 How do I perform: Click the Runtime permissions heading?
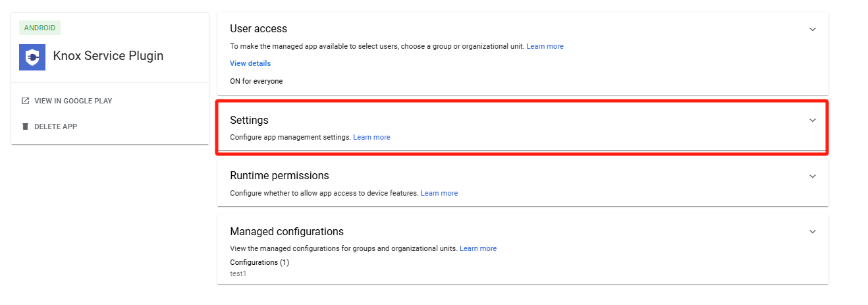click(279, 176)
